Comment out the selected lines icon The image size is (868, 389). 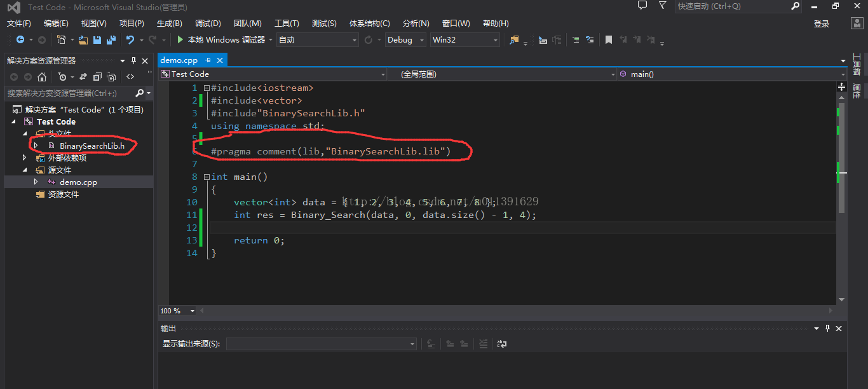tap(576, 39)
